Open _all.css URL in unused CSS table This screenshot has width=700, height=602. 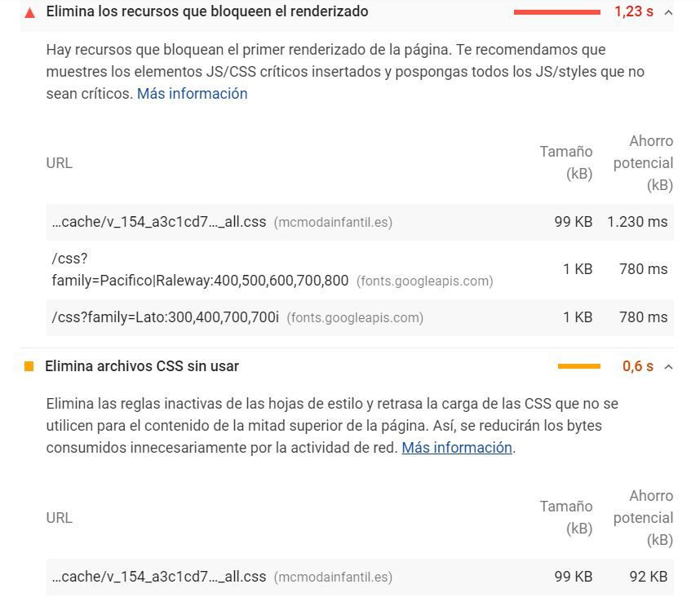[x=159, y=577]
